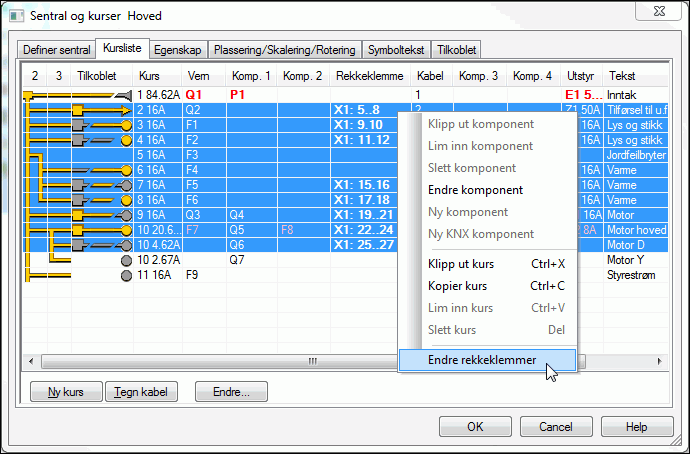This screenshot has height=454, width=690.
Task: Switch to the Definer sentral tab
Action: click(57, 48)
